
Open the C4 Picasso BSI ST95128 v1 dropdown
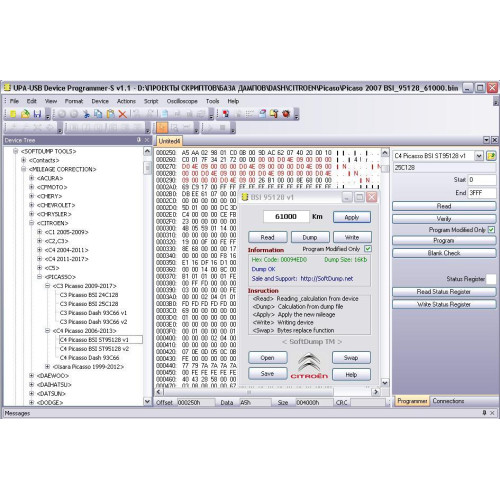tap(479, 156)
